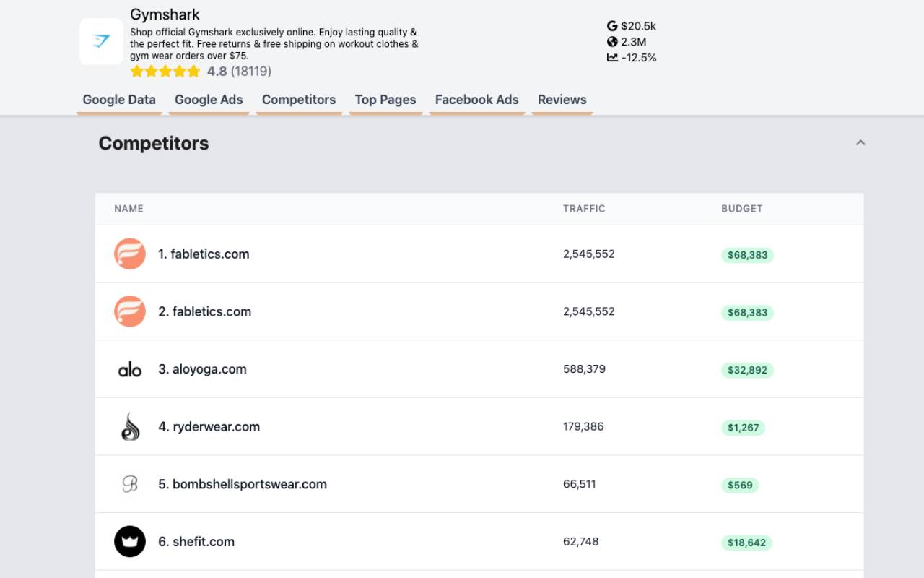Screen dimensions: 924x578
Task: Open the 4. ryderwear.com competitor link
Action: (209, 427)
